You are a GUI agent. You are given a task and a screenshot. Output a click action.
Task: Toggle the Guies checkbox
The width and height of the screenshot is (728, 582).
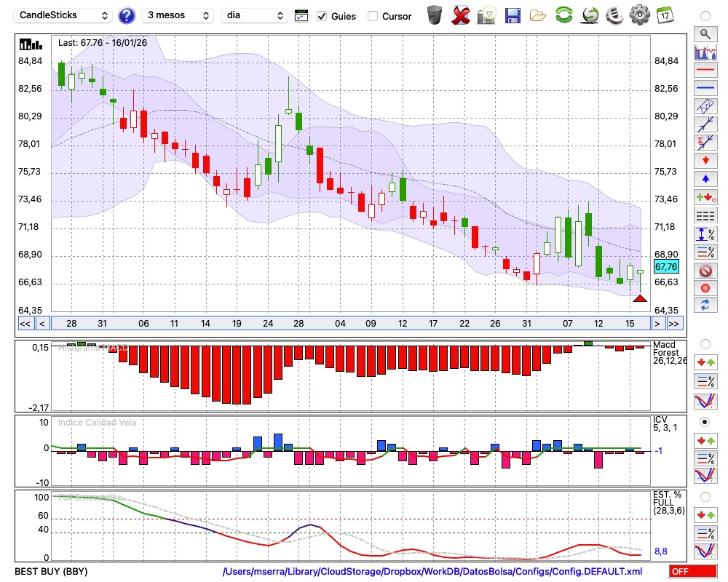tap(322, 16)
